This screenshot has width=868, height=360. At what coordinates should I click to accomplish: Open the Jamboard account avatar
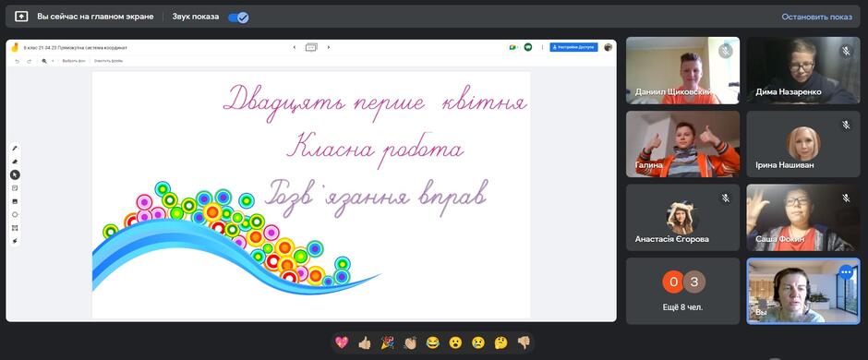(608, 48)
